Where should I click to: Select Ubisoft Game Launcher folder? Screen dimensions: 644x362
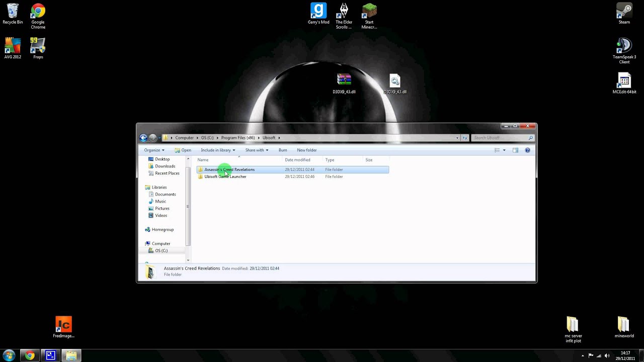(x=292, y=176)
